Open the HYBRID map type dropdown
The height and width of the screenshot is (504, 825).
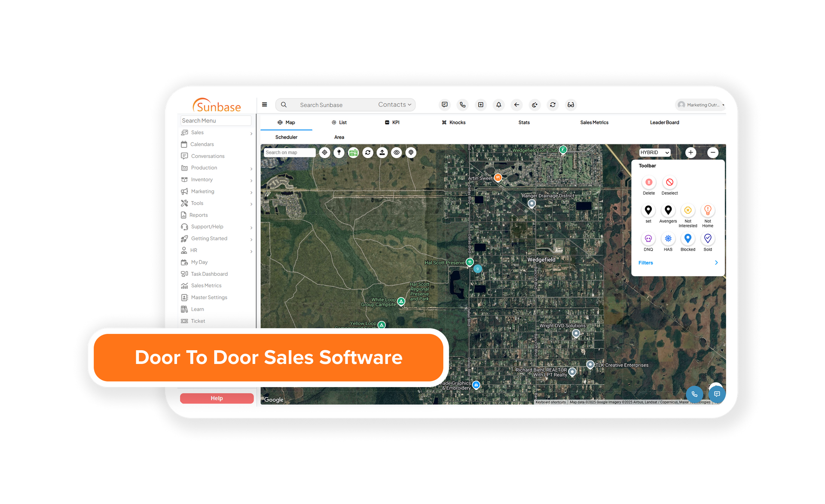(x=655, y=153)
